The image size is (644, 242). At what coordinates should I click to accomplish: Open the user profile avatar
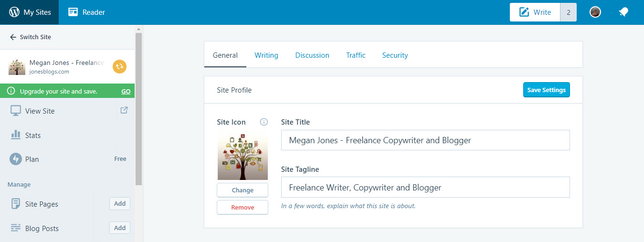click(x=595, y=12)
